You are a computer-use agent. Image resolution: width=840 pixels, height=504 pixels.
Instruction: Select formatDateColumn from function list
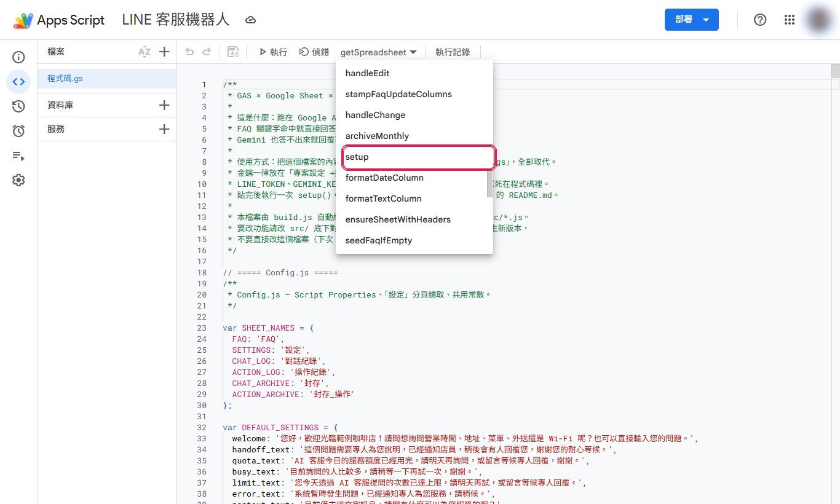[x=414, y=178]
